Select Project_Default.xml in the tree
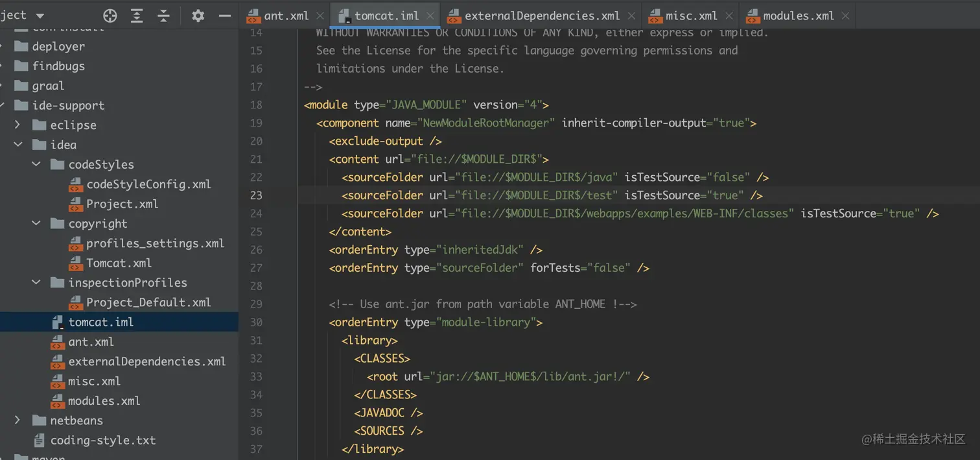This screenshot has height=460, width=980. point(149,302)
